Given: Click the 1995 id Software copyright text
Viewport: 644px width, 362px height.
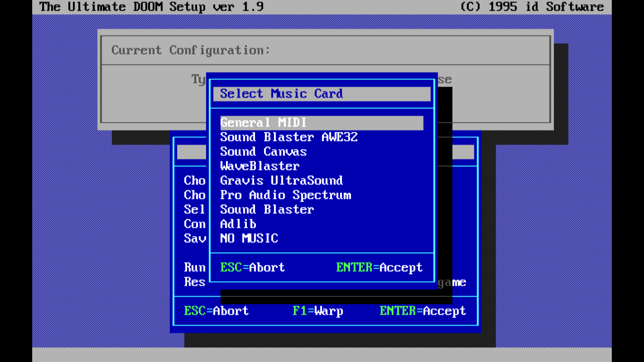Looking at the screenshot, I should click(532, 7).
